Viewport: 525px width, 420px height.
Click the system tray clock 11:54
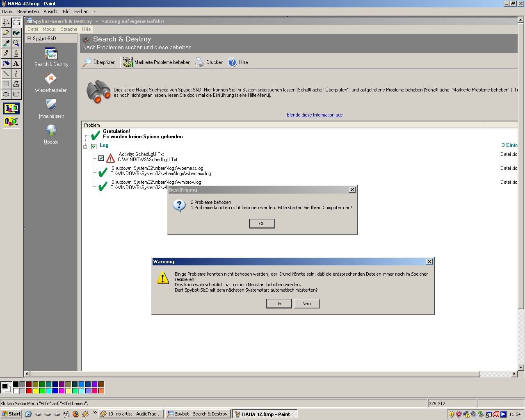coord(515,414)
